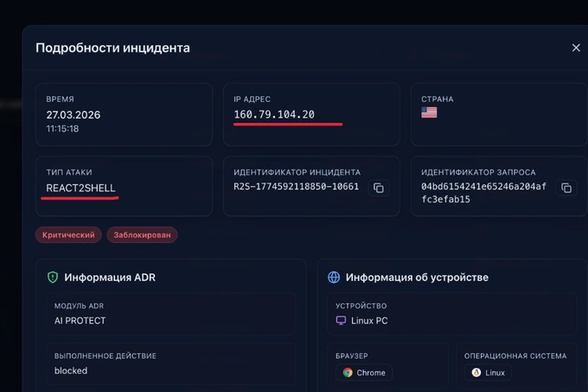The width and height of the screenshot is (588, 392).
Task: Click the ИДЕНТИФИКАТОР ЗАПРОСА label
Action: coord(478,172)
